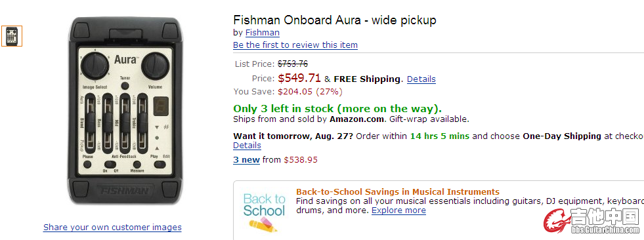
Task: Click the Phase button on the preamp
Action: 87,165
